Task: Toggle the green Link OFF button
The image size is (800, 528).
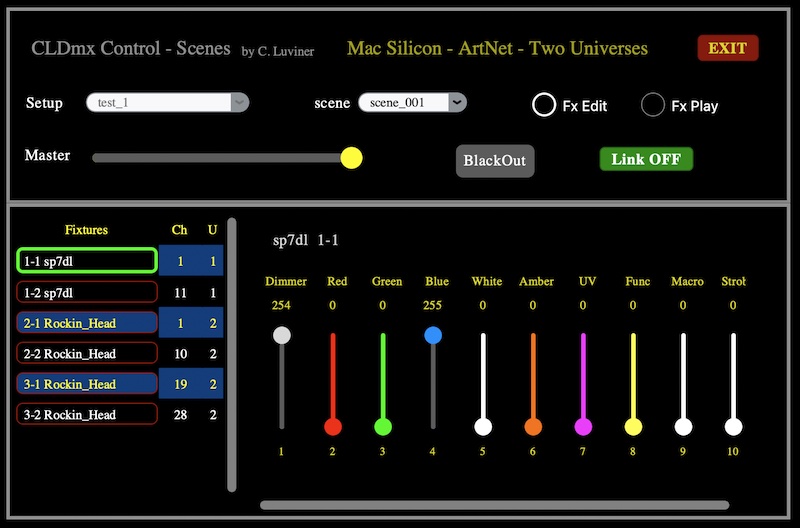Action: (646, 159)
